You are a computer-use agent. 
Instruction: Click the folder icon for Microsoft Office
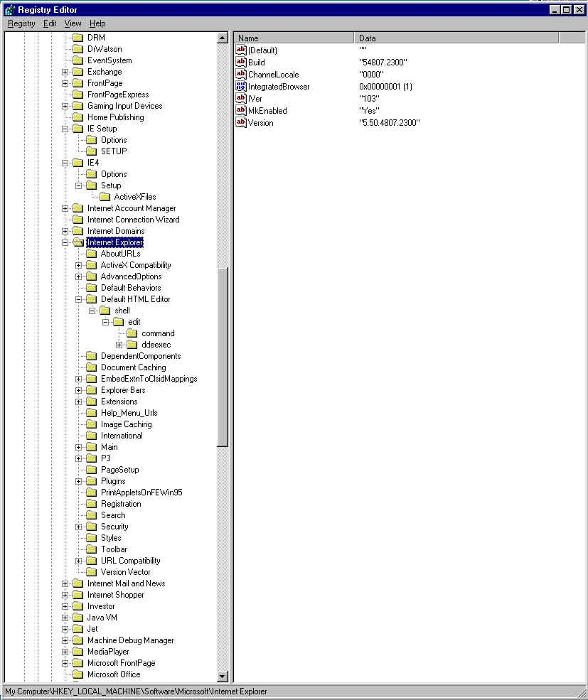point(78,674)
